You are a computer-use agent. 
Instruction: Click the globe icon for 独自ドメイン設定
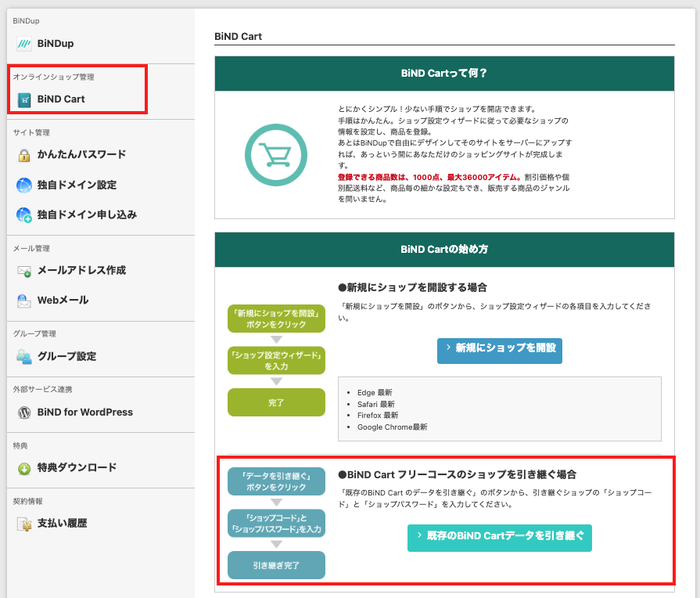[24, 185]
